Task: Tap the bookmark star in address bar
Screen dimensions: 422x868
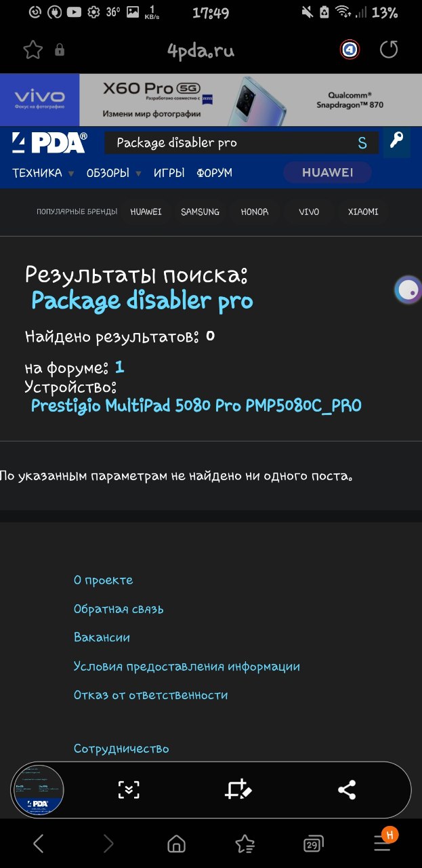Action: 33,50
